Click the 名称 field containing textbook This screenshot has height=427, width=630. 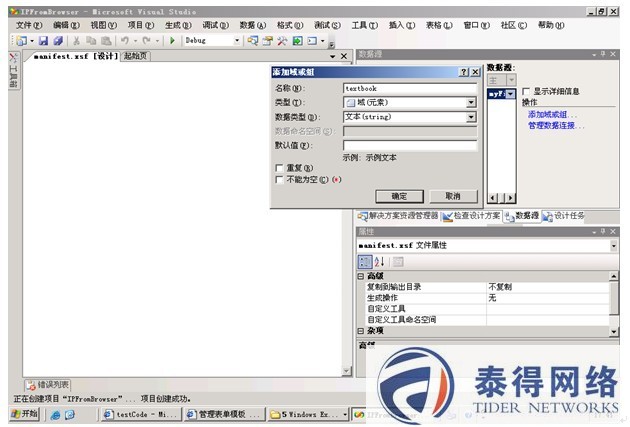tap(410, 88)
